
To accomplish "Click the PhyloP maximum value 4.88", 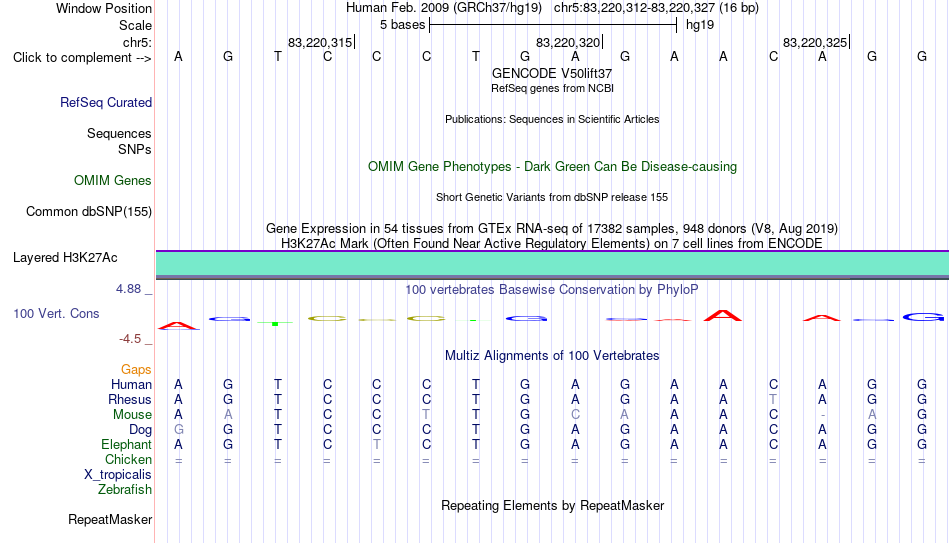I will coord(128,289).
